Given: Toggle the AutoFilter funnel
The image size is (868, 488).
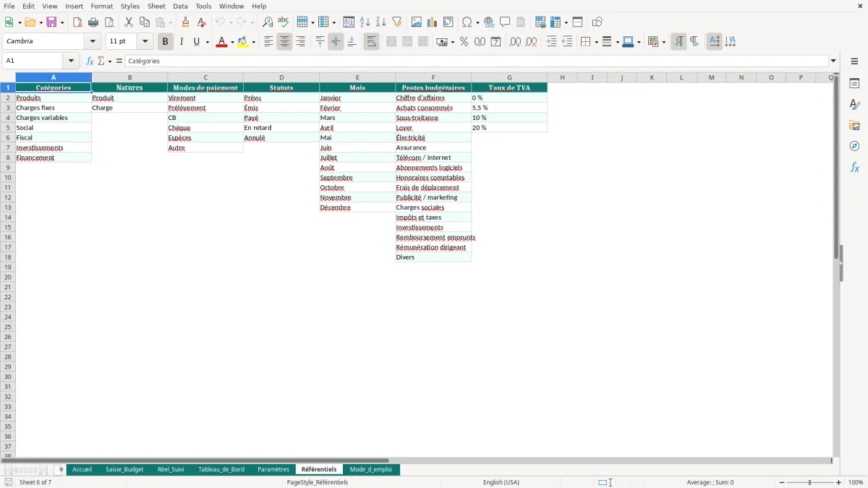Looking at the screenshot, I should [x=396, y=22].
